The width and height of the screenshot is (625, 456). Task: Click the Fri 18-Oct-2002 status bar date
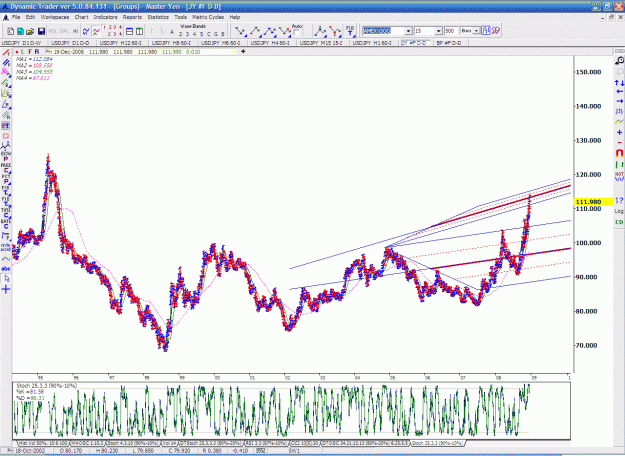pos(26,451)
